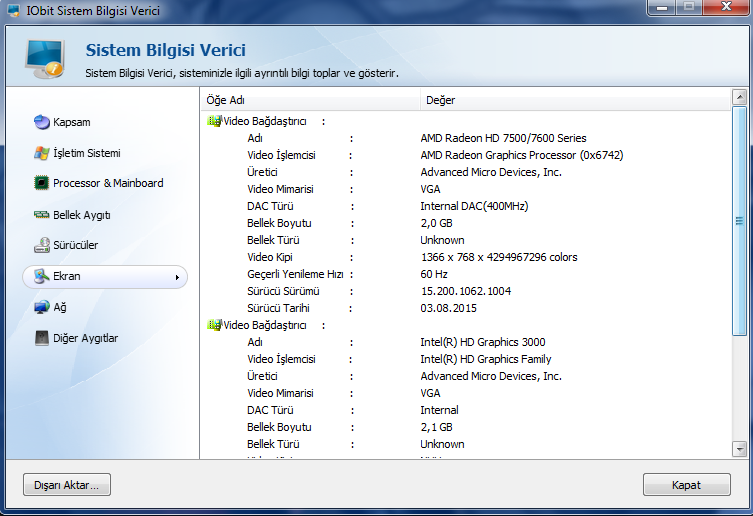This screenshot has width=753, height=516.
Task: Open the Ağ network section
Action: pos(60,307)
